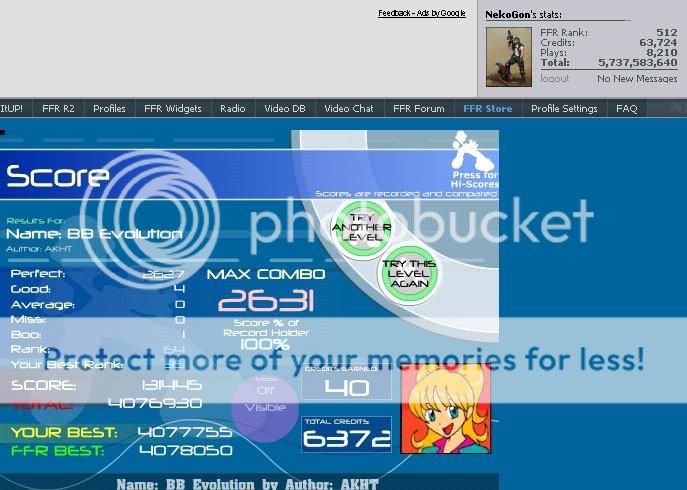Open the FFR Store tab
Viewport: 687px width, 490px height.
(x=487, y=109)
